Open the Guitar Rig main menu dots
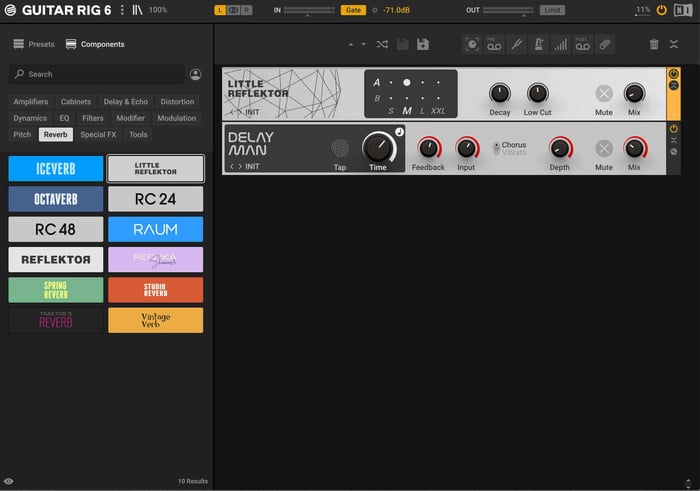This screenshot has width=700, height=491. pyautogui.click(x=122, y=10)
